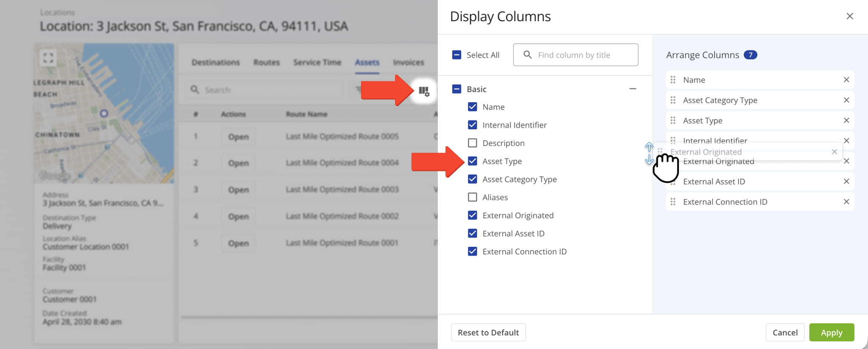Click the horizontal scrollbar under the table
This screenshot has width=868, height=349.
309,317
